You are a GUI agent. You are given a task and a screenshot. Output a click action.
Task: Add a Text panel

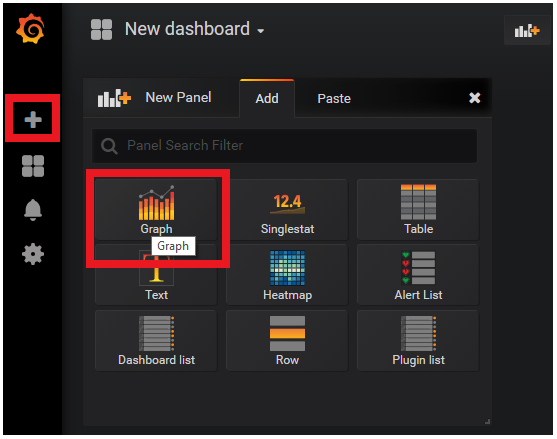click(156, 275)
